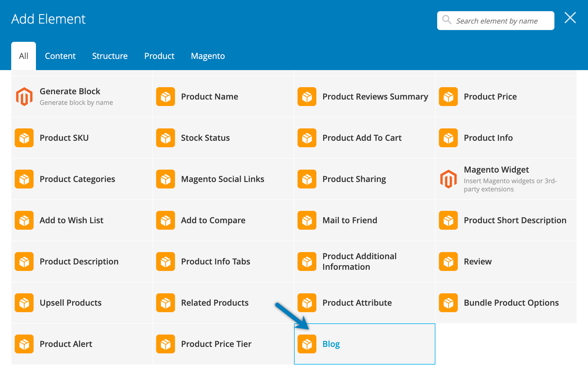Pick the Product Price Tier label
The width and height of the screenshot is (588, 374).
(x=216, y=344)
